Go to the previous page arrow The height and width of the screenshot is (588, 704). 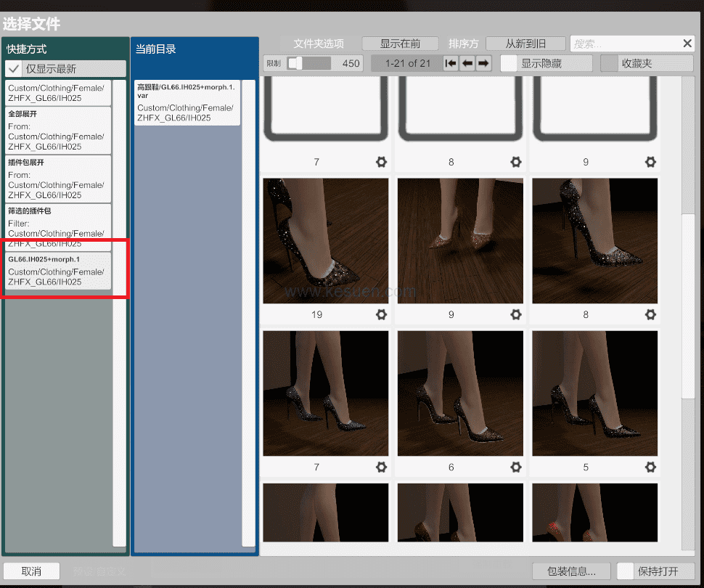(x=467, y=63)
